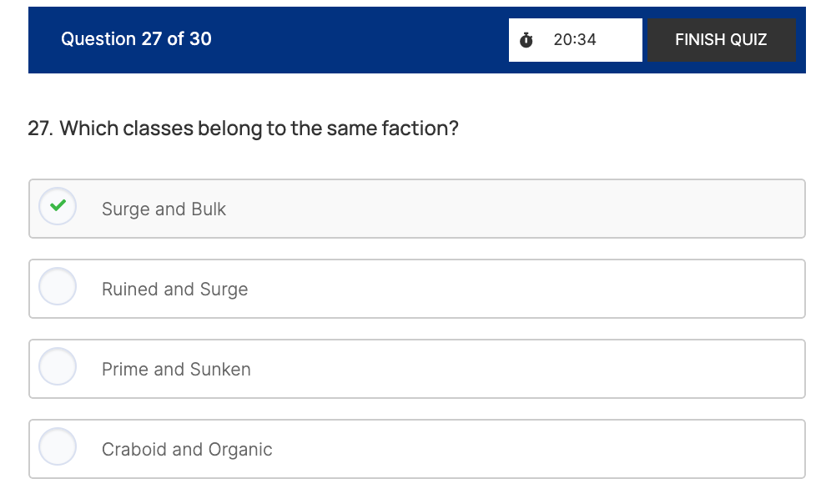Click the 20:34 countdown timer field
836x504 pixels.
(575, 40)
